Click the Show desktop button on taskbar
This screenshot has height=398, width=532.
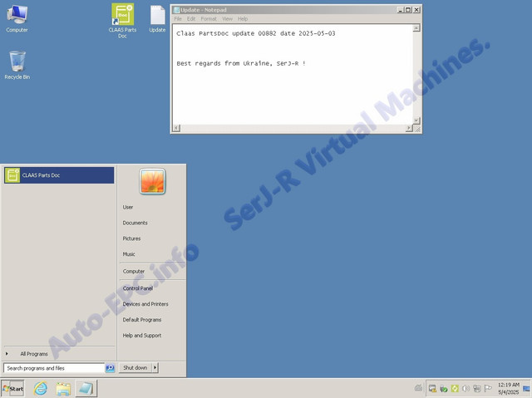point(527,389)
